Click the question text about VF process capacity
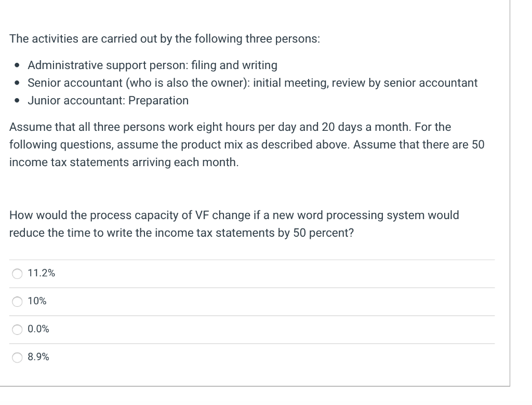 pos(234,224)
